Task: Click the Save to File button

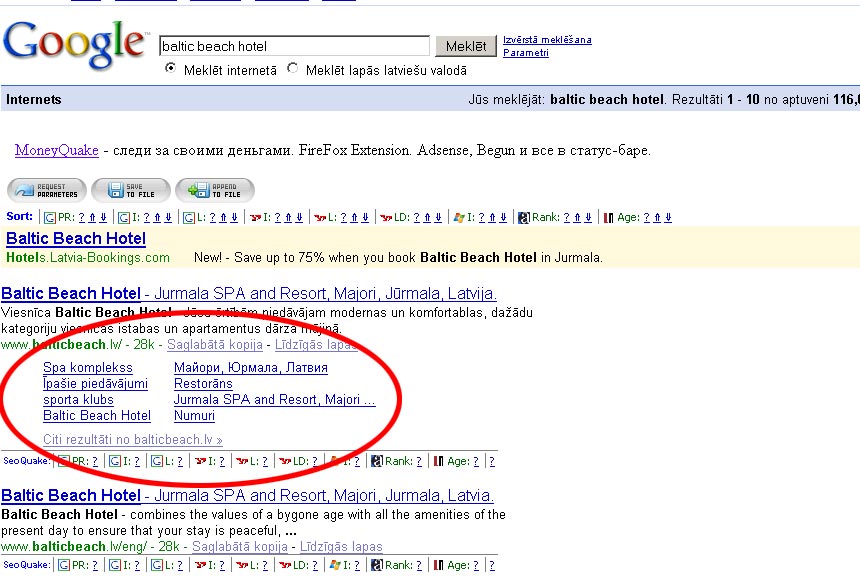Action: pyautogui.click(x=131, y=190)
